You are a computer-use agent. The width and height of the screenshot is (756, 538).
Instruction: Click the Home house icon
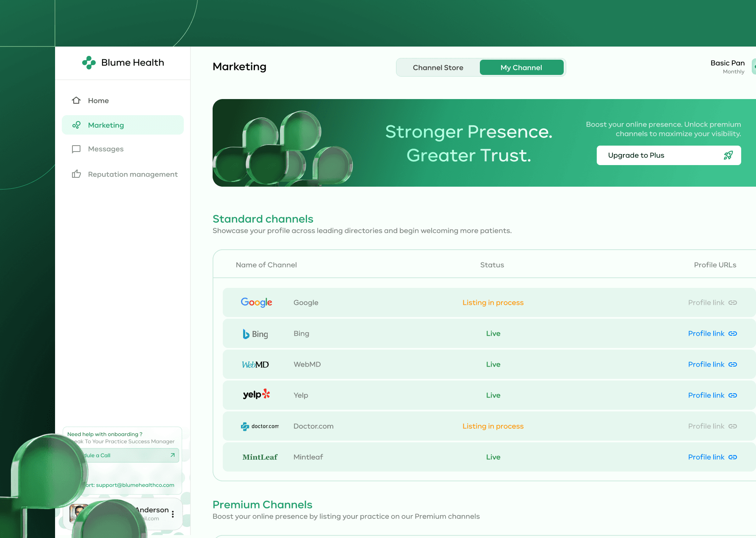(x=76, y=100)
